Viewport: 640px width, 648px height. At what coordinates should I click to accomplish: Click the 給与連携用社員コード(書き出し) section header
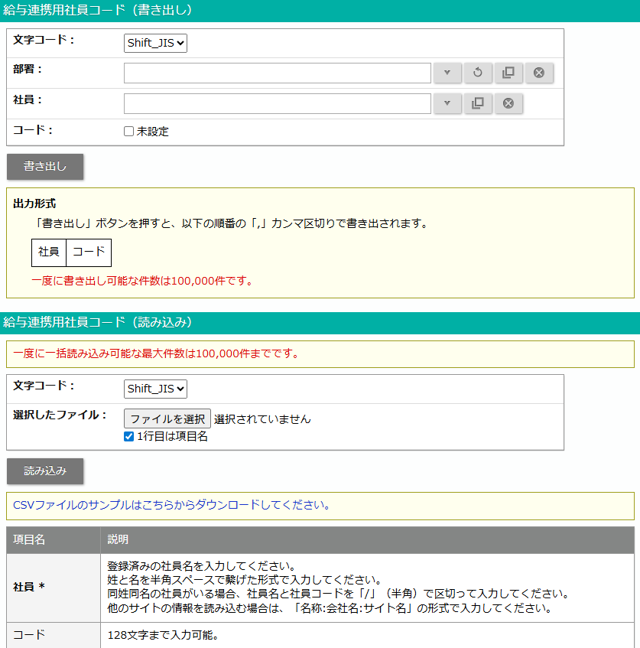[98, 11]
